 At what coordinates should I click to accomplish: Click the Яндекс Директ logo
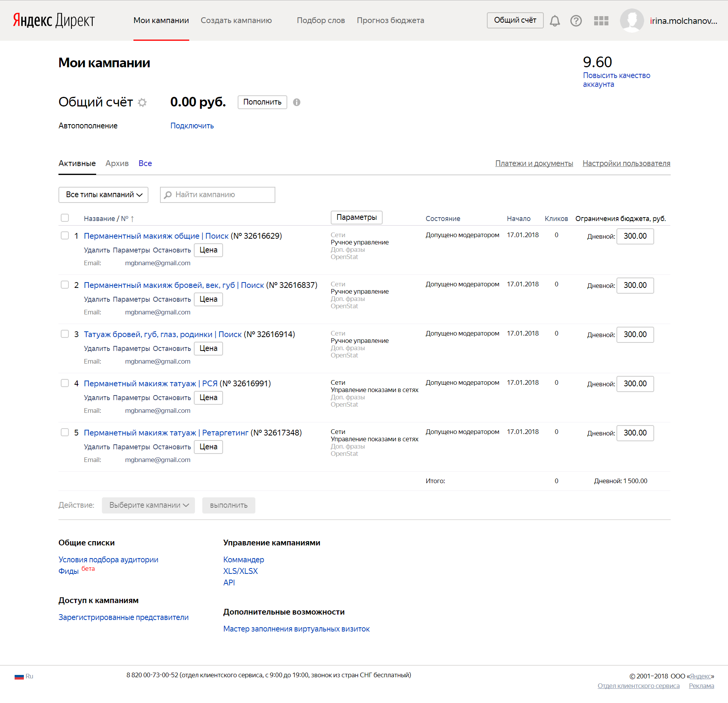point(54,20)
